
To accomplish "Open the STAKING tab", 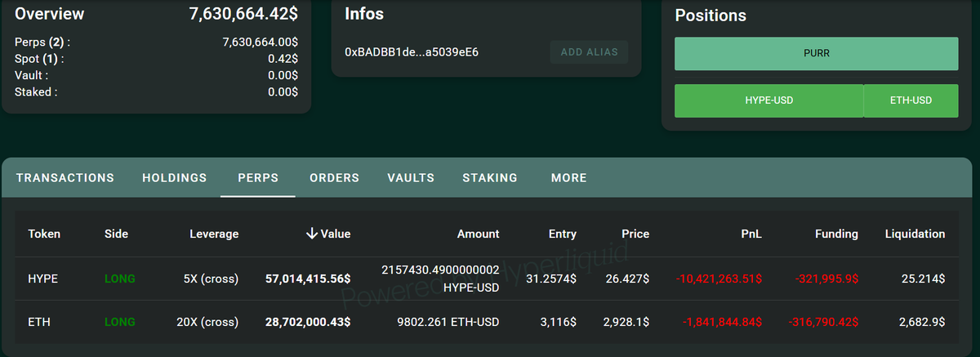I will 490,177.
